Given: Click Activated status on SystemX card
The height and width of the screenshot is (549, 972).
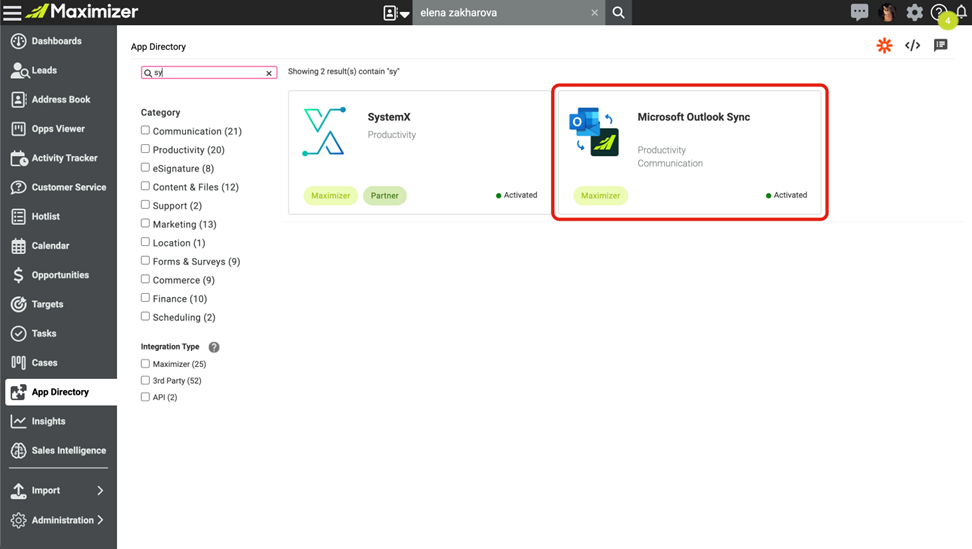Looking at the screenshot, I should (x=517, y=195).
